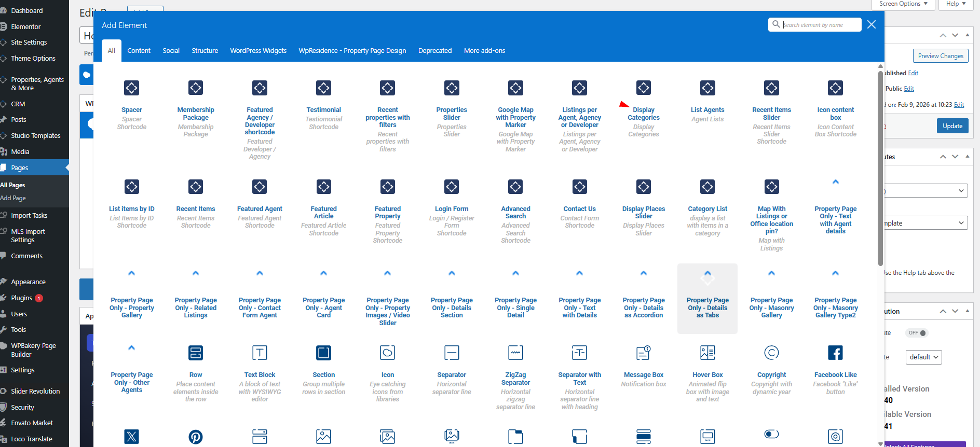This screenshot has width=980, height=447.
Task: Add the Spacer element icon
Action: (131, 88)
